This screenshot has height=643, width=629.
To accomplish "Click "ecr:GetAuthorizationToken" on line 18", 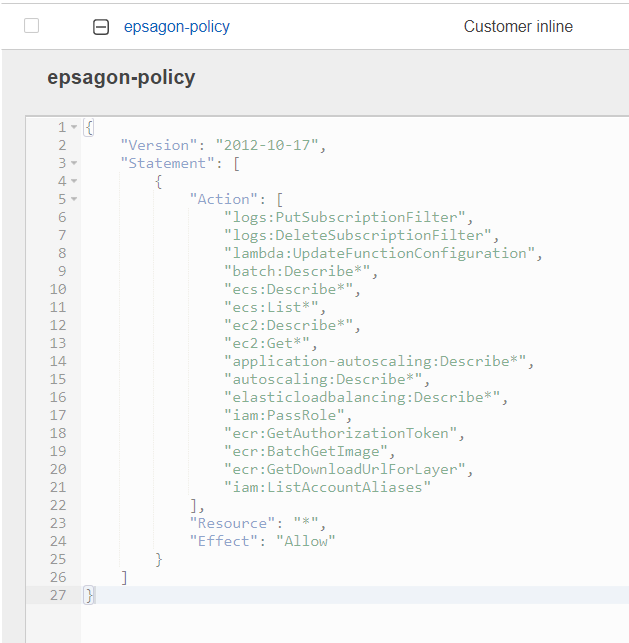I will click(x=340, y=434).
